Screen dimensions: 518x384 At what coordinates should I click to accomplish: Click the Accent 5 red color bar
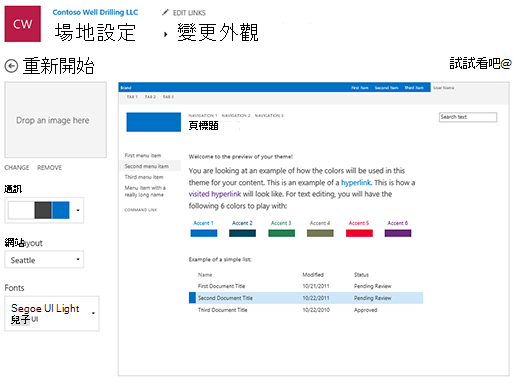(x=359, y=233)
